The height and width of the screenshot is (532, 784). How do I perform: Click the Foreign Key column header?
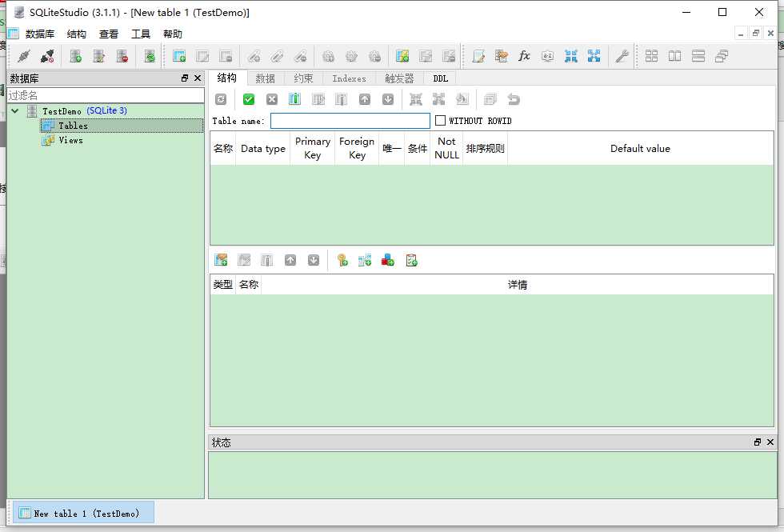[357, 148]
